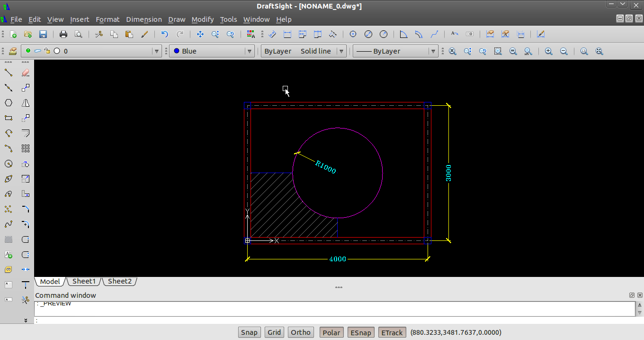Expand the layer 0 dropdown
The height and width of the screenshot is (340, 644).
point(156,51)
